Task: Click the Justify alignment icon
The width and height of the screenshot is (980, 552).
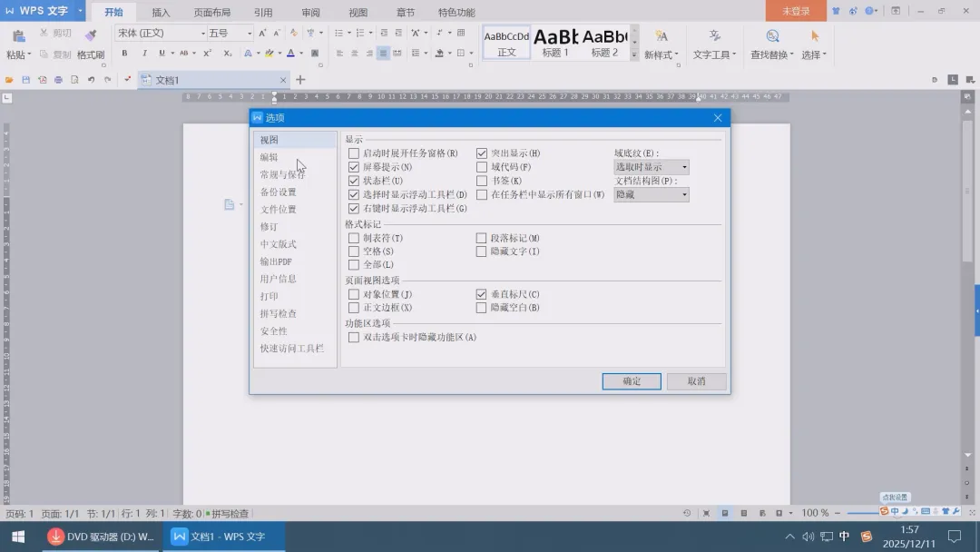Action: coord(383,54)
